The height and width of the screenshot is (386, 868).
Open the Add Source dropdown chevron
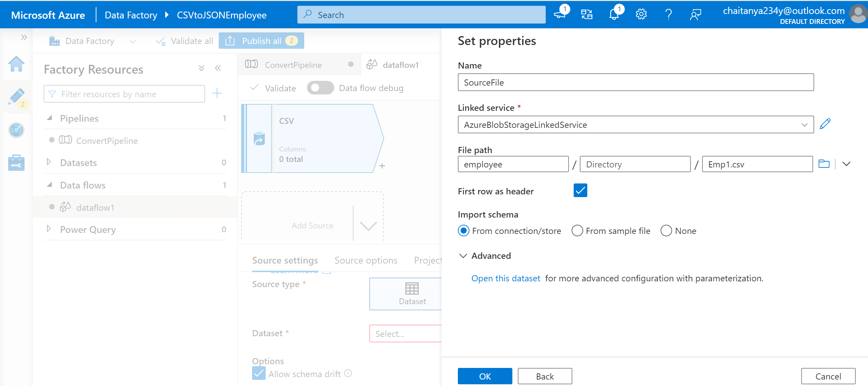(368, 225)
